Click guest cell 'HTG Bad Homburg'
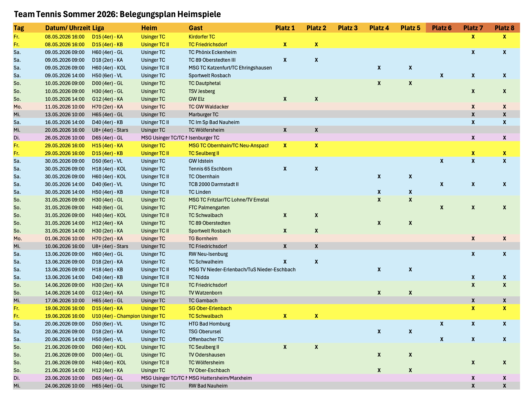Screen dimensions: 532x402 click(209, 324)
